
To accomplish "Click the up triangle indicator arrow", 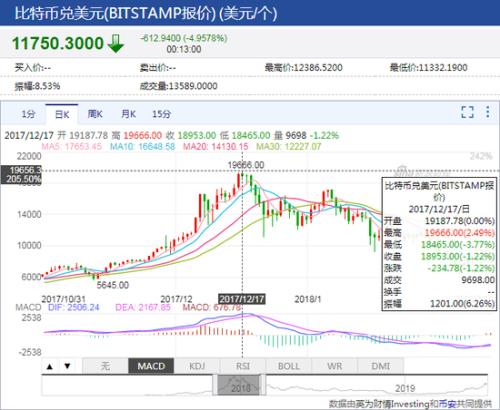I will pos(50,366).
